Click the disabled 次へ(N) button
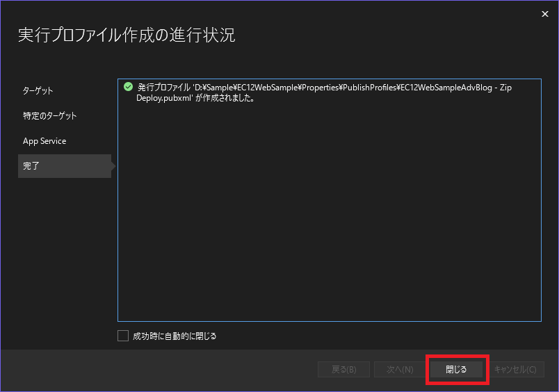Image resolution: width=559 pixels, height=392 pixels. 400,370
